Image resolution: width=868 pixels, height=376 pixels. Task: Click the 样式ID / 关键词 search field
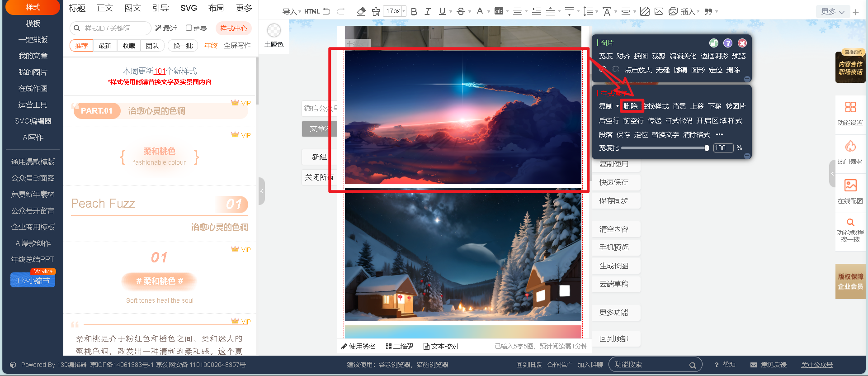pyautogui.click(x=111, y=28)
